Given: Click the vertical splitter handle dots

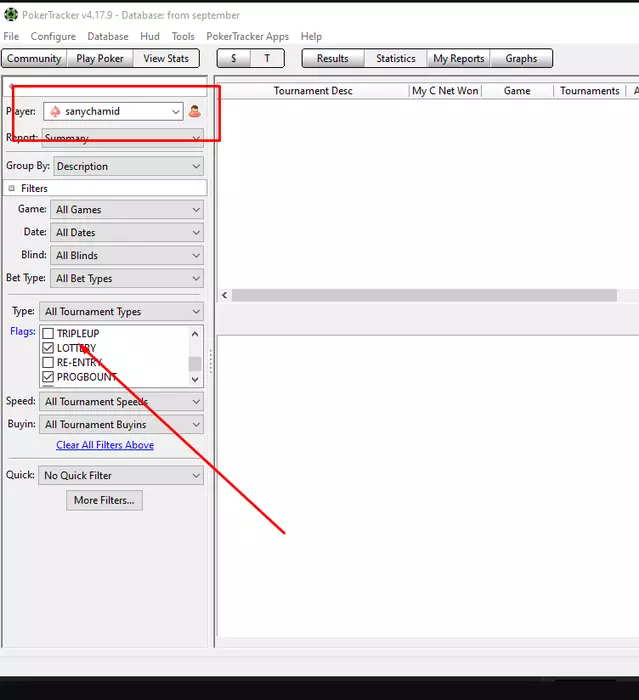Looking at the screenshot, I should (211, 362).
